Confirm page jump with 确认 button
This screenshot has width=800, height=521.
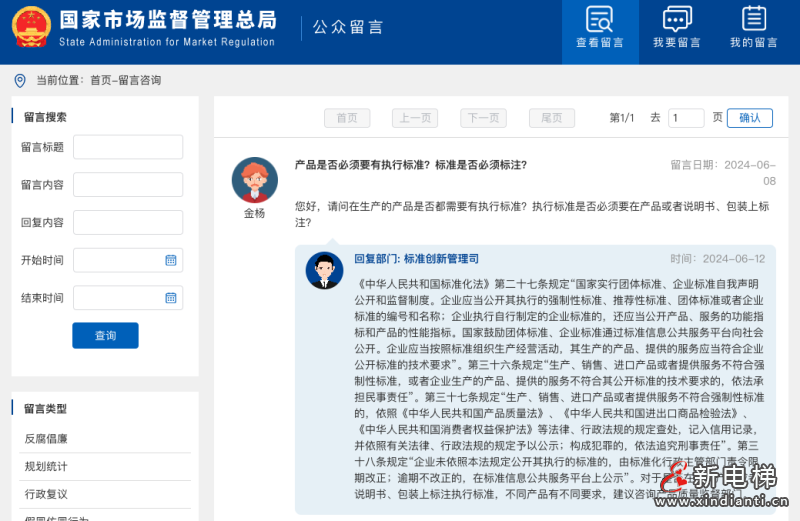(749, 118)
